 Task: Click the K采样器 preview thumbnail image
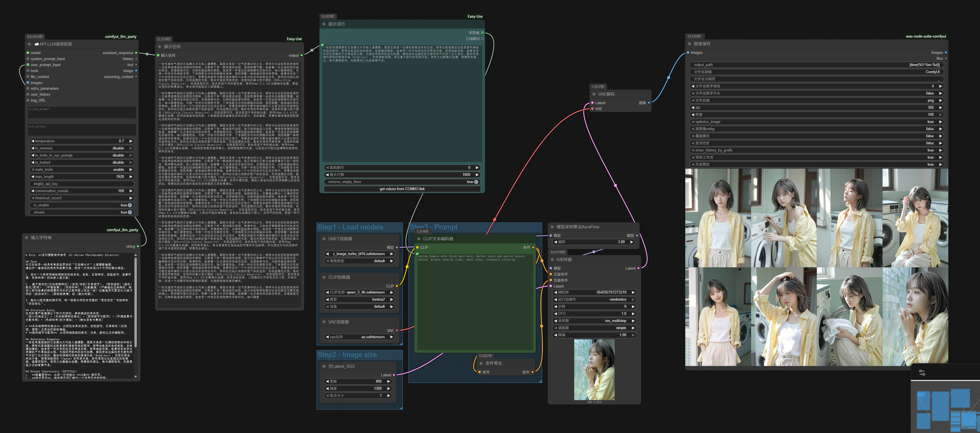(x=594, y=369)
